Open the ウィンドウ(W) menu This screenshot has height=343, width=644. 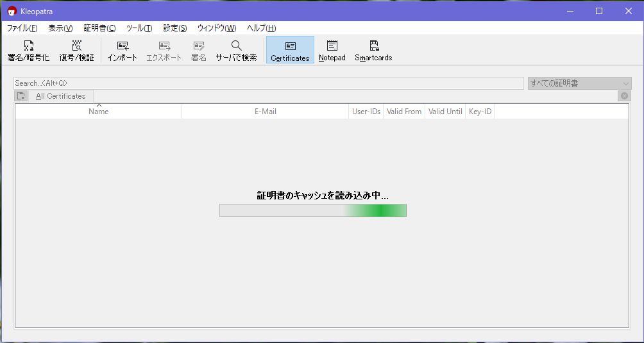point(217,28)
